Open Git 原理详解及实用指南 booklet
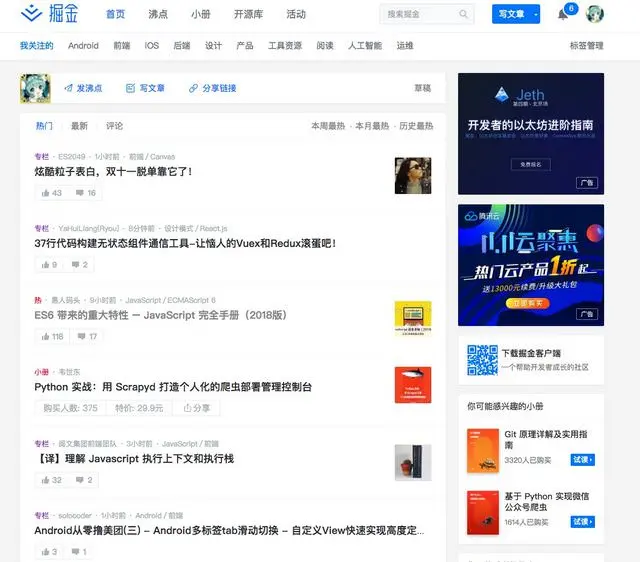Screen dimensions: 640x562 click(x=545, y=440)
